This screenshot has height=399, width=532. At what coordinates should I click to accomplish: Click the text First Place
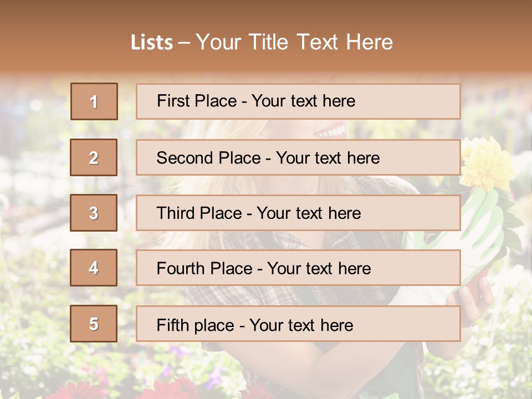(197, 101)
